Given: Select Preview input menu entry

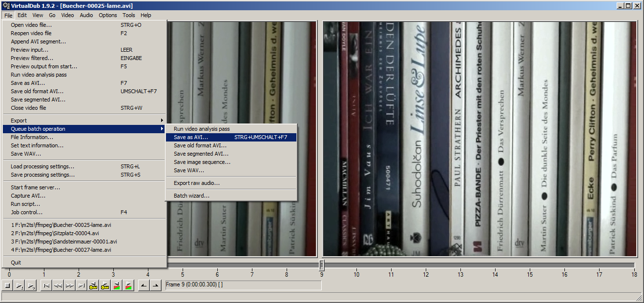Looking at the screenshot, I should [x=84, y=50].
